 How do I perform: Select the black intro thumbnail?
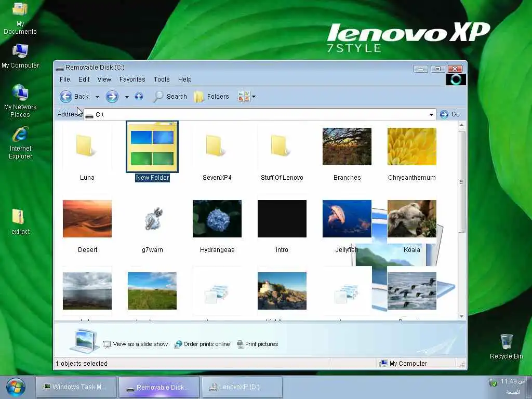(x=282, y=219)
